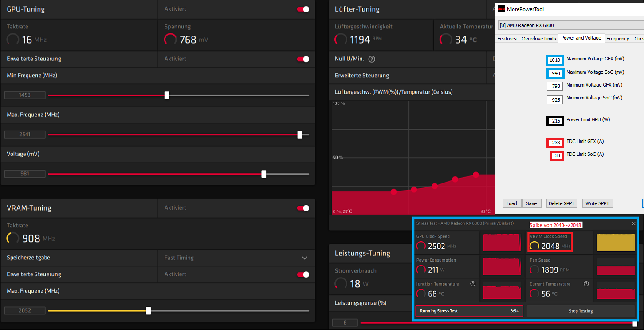Open the Overdrive Limits tab
Viewport: 644px width, 330px height.
tap(538, 39)
